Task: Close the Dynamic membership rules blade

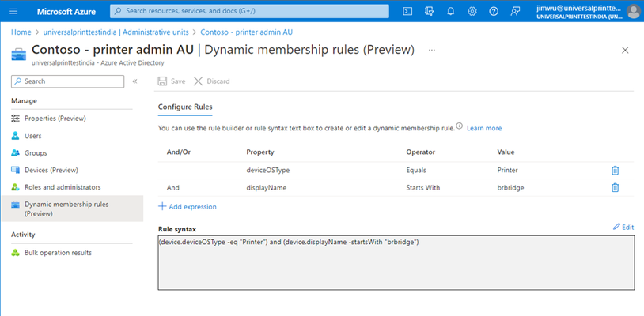Action: tap(625, 50)
